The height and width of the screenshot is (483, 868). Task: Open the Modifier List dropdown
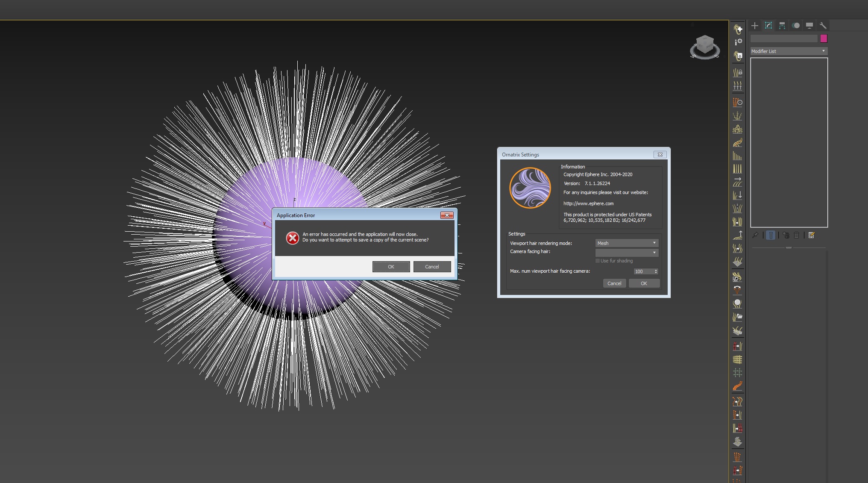[x=789, y=51]
